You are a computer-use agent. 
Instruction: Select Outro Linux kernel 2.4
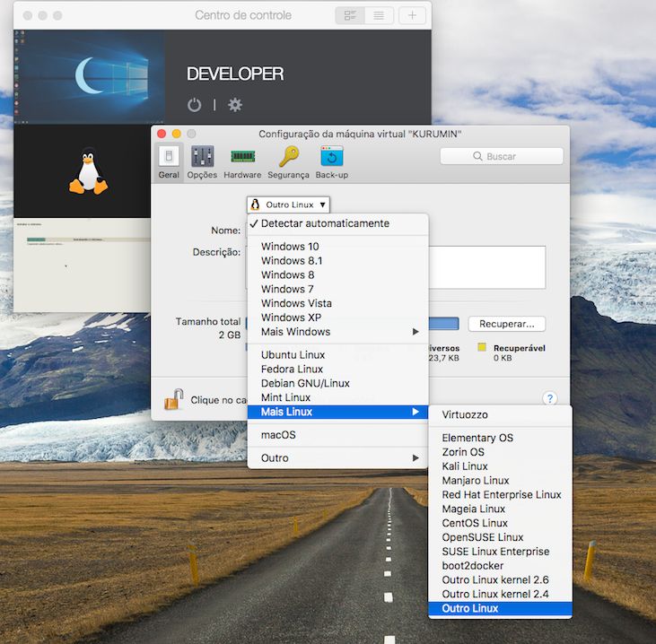(x=501, y=595)
